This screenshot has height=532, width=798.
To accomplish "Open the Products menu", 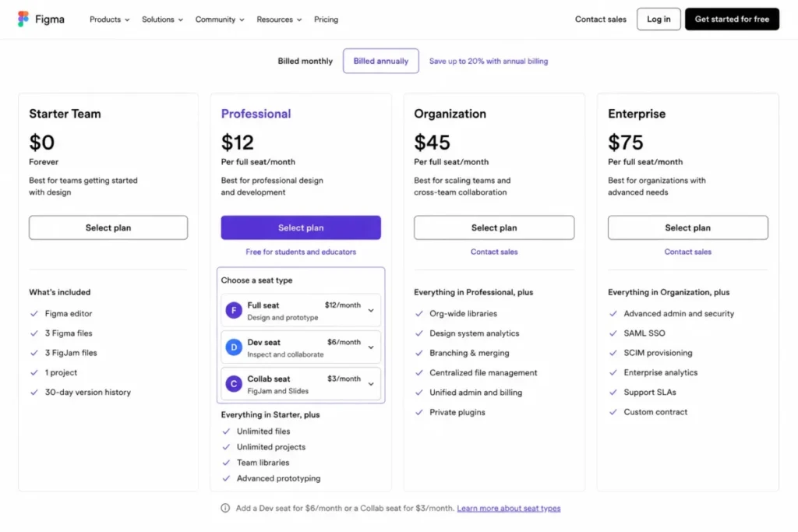I will click(x=109, y=19).
